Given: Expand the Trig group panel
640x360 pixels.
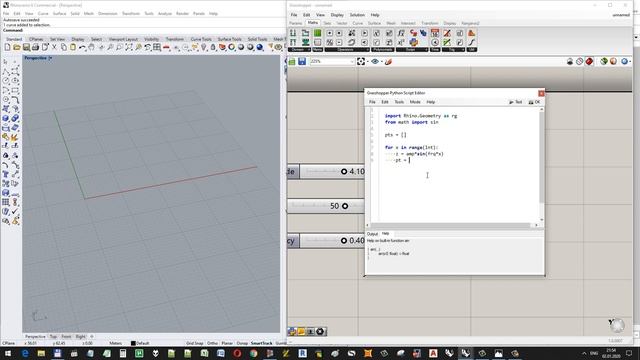Looking at the screenshot, I should tap(453, 50).
